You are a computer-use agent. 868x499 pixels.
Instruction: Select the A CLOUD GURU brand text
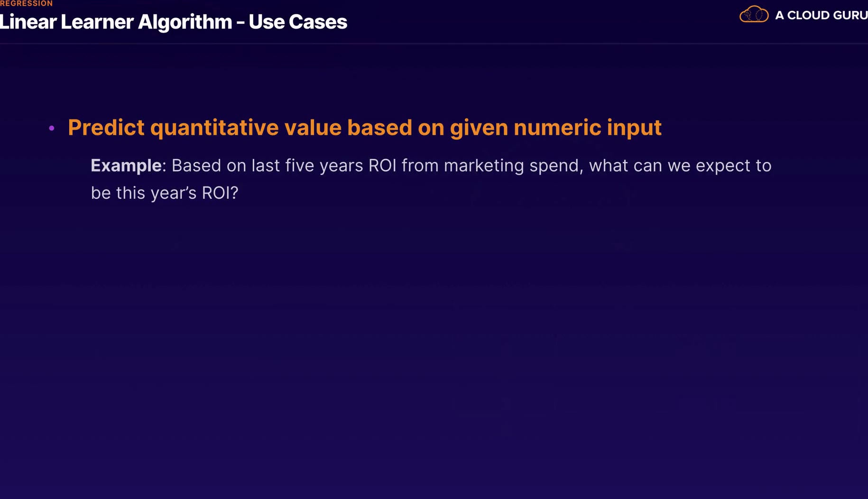point(821,15)
